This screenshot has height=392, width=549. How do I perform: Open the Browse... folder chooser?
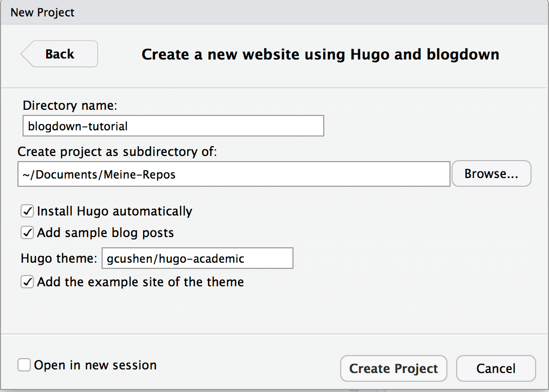tap(491, 174)
